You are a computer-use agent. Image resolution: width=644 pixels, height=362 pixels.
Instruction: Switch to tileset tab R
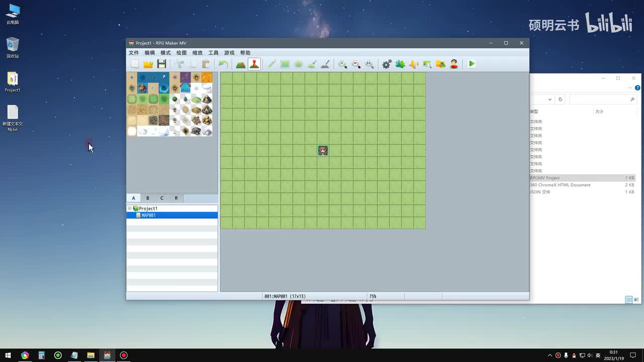point(176,198)
